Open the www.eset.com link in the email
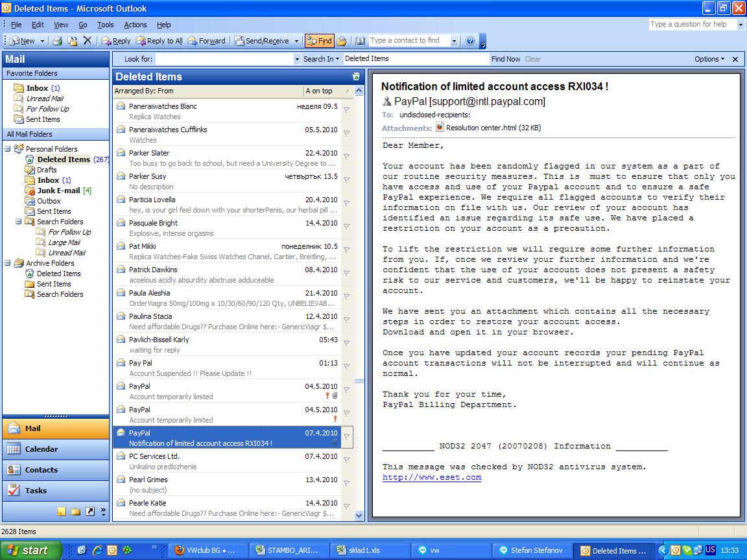 click(431, 478)
